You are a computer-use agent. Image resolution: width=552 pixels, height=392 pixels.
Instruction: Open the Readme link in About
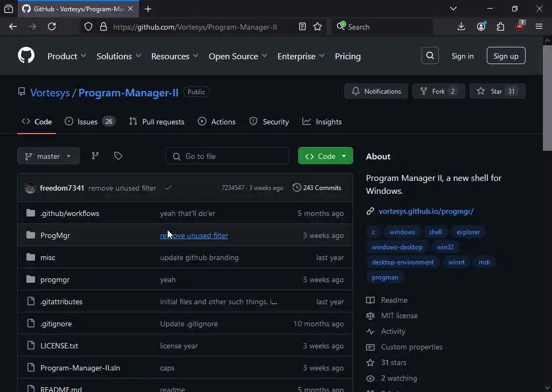[x=394, y=300]
